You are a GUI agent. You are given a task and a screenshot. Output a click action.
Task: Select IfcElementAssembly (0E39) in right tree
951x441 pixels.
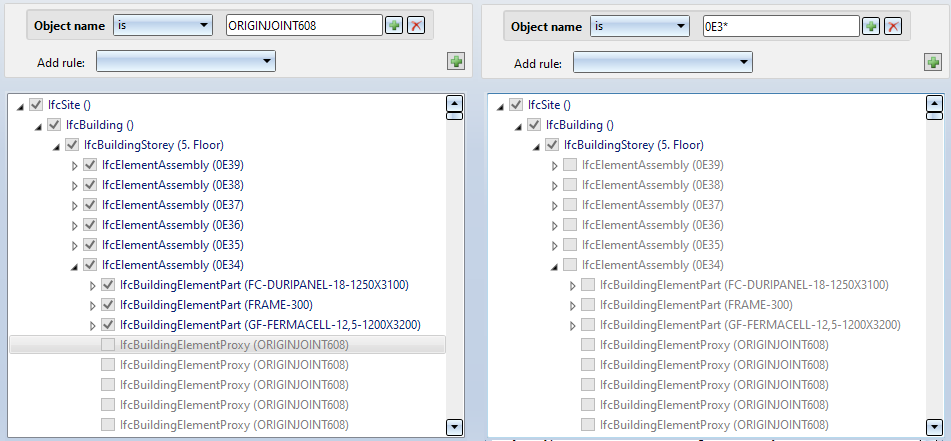click(653, 165)
